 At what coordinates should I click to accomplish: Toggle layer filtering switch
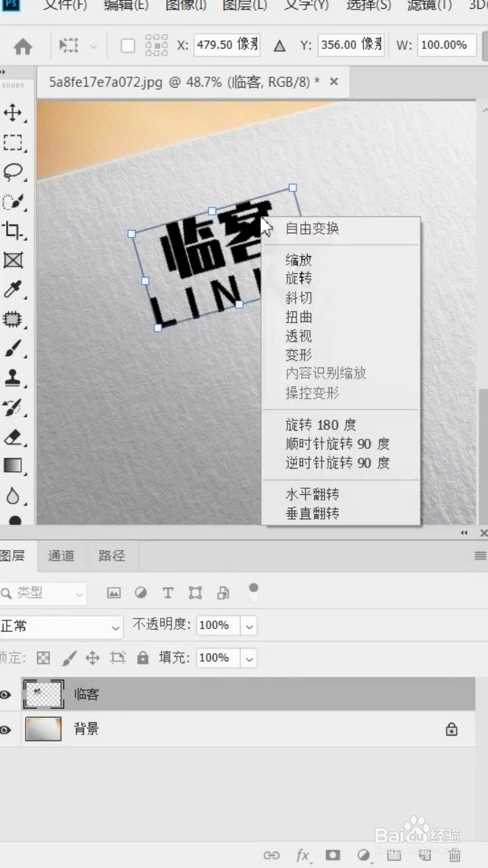pos(253,590)
